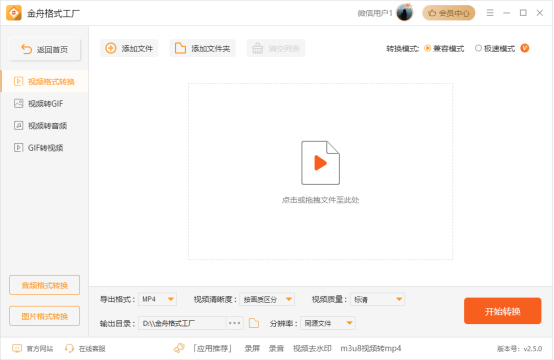
Task: Click 添加文件夹 add folder button
Action: pos(202,48)
